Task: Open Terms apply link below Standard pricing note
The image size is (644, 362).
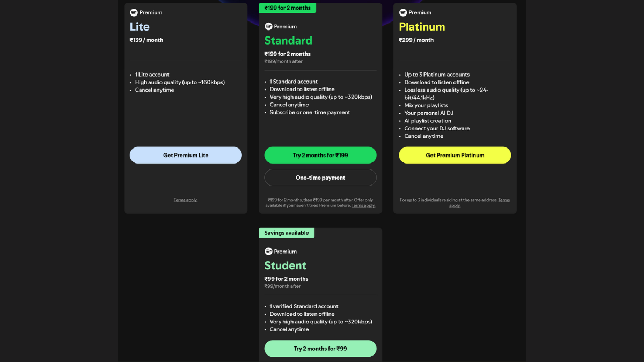Action: click(x=363, y=205)
